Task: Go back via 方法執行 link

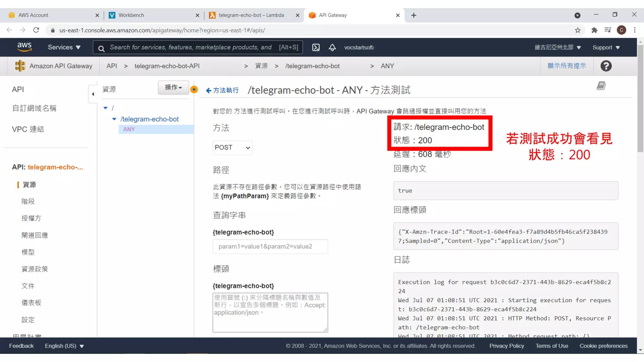Action: (x=222, y=90)
